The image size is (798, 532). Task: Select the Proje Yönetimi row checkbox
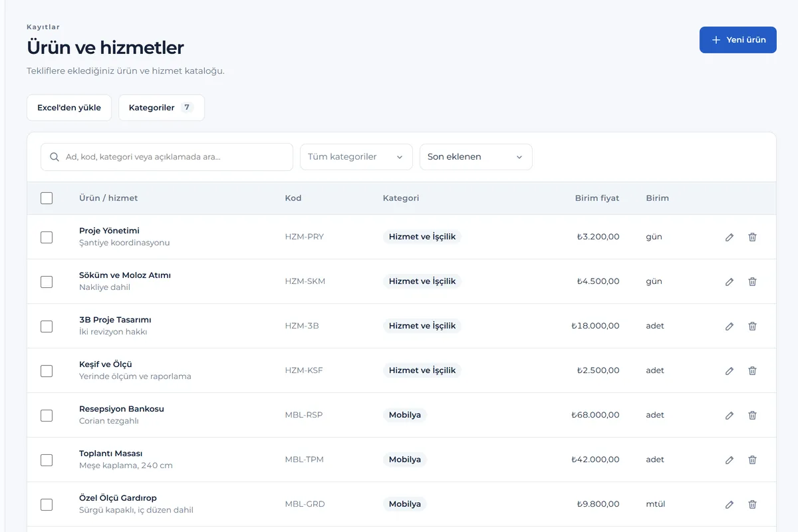(x=47, y=237)
